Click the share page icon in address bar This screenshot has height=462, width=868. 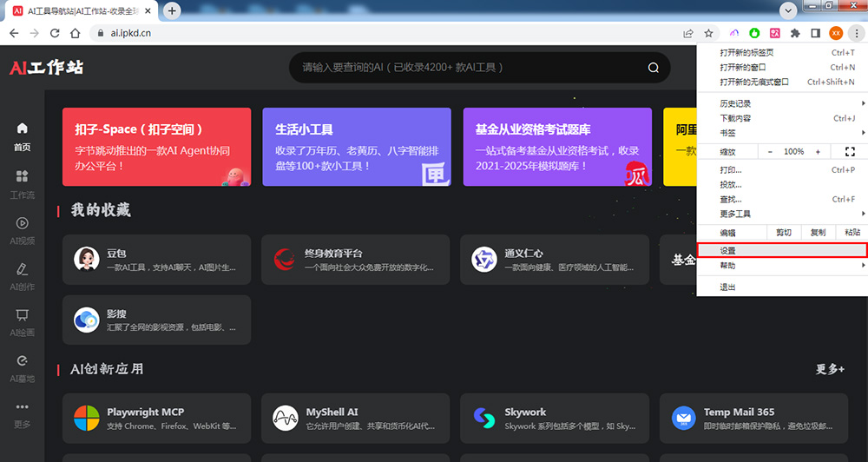[688, 33]
